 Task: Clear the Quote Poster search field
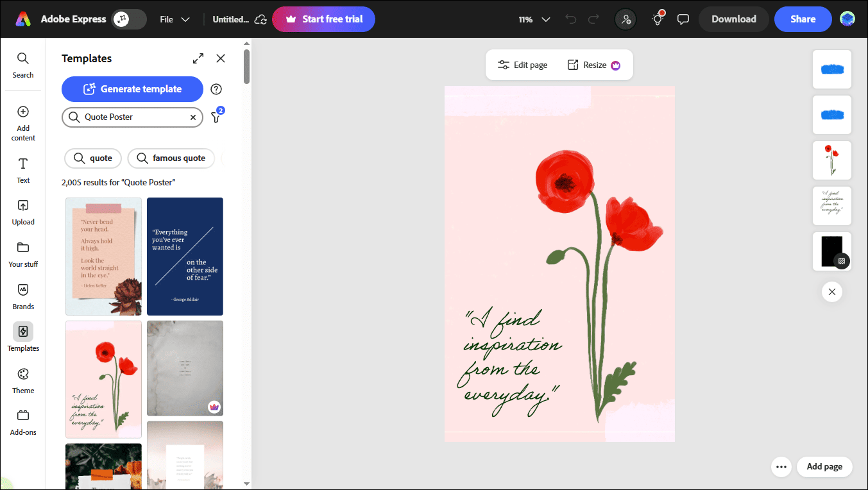point(193,117)
